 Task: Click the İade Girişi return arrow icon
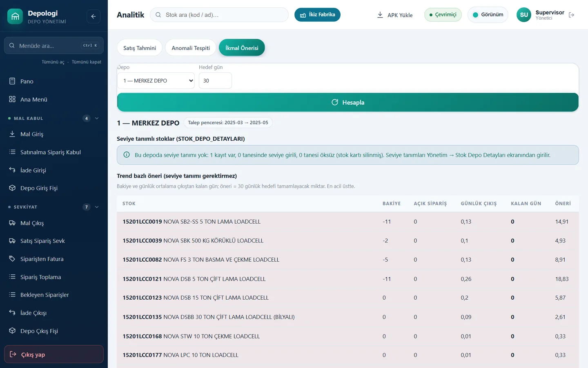pyautogui.click(x=12, y=170)
